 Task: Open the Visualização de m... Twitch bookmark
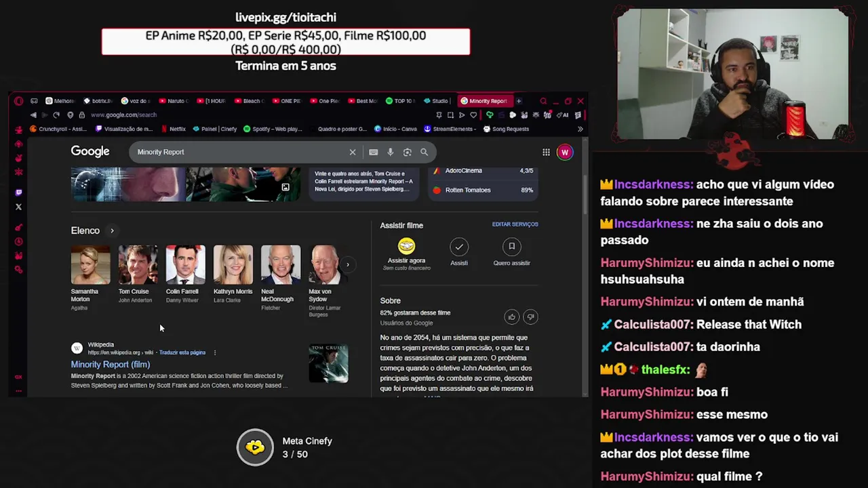pos(124,129)
